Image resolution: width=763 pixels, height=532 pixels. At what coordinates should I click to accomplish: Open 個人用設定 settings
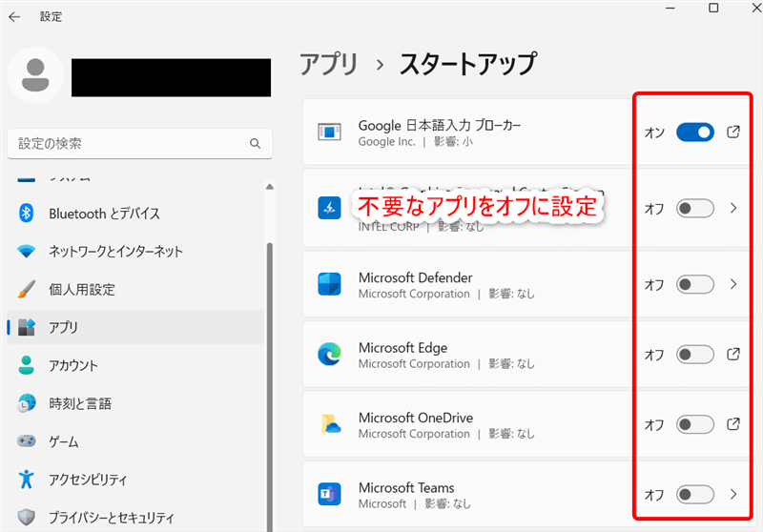click(x=136, y=289)
